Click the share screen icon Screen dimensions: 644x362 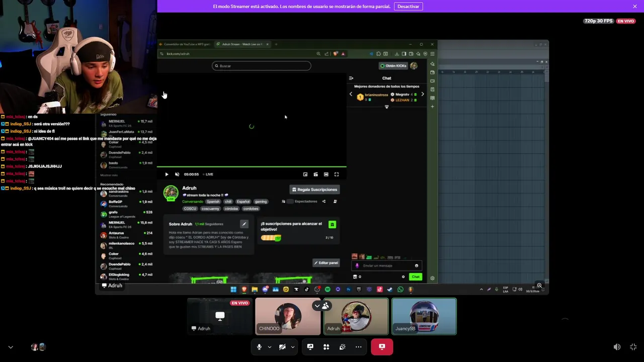tap(310, 347)
